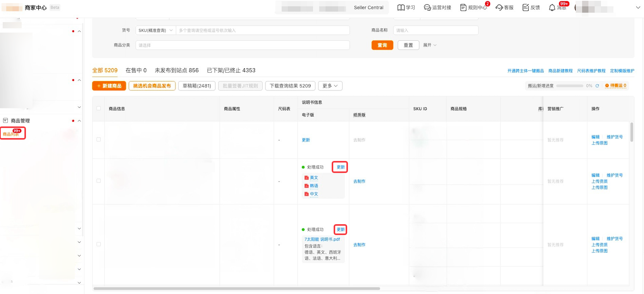This screenshot has height=294, width=644.
Task: Check the second product row checkbox
Action: coord(98,181)
